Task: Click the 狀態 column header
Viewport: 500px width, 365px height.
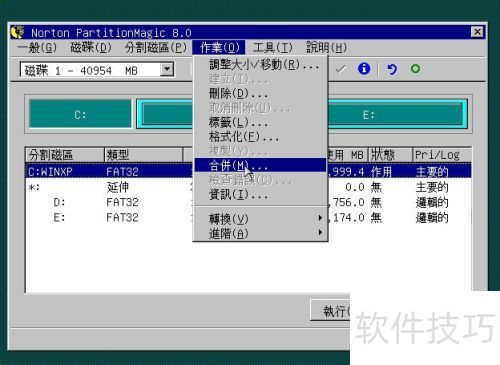Action: pos(390,155)
